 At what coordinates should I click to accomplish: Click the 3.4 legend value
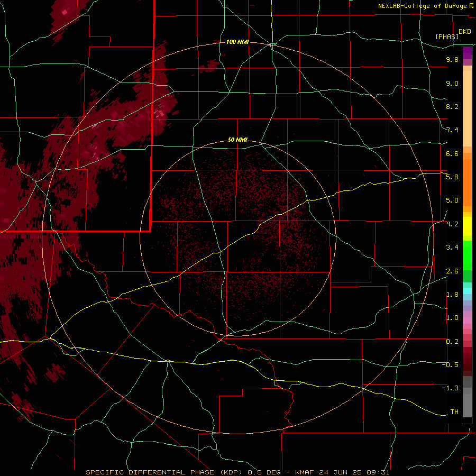452,248
